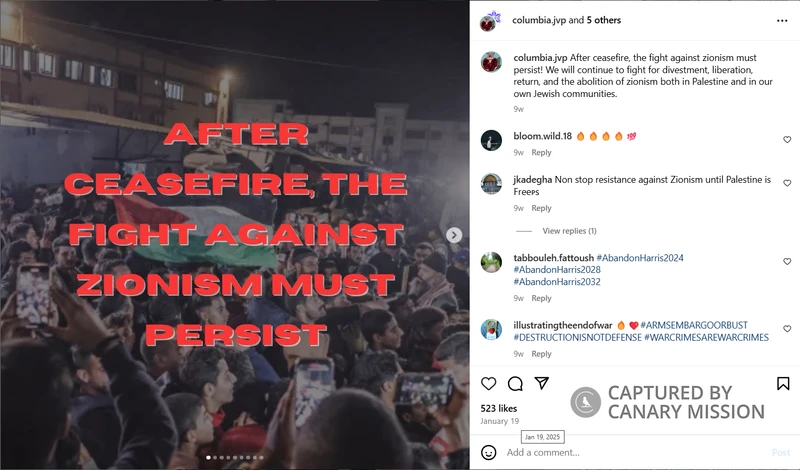The image size is (800, 470).
Task: Like the tabbouleh.fattoush comment
Action: tap(787, 261)
